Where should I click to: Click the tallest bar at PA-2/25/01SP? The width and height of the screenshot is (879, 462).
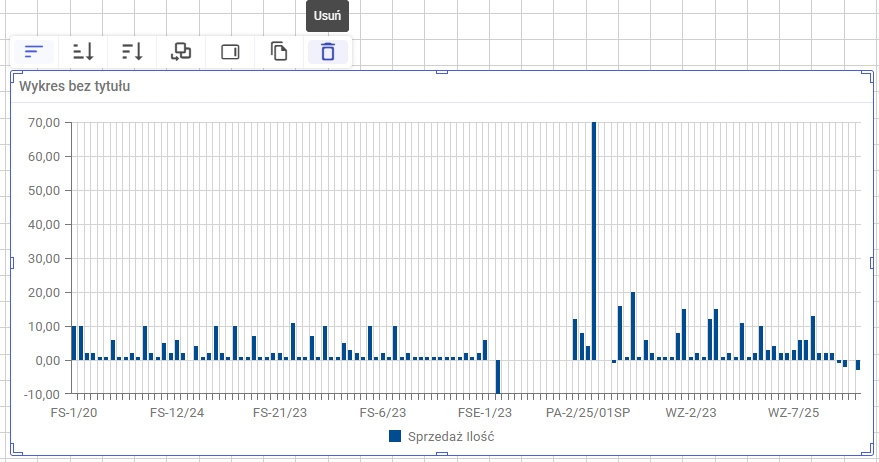tap(594, 241)
